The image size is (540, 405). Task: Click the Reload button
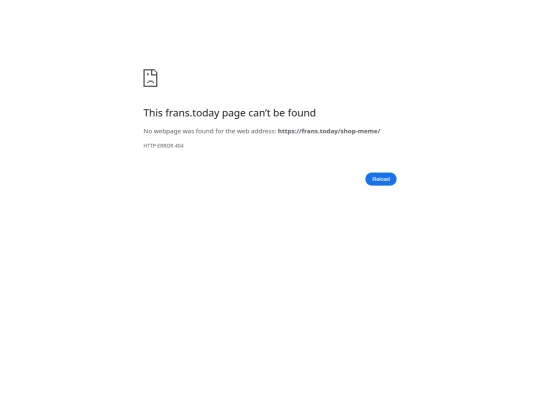(x=381, y=179)
